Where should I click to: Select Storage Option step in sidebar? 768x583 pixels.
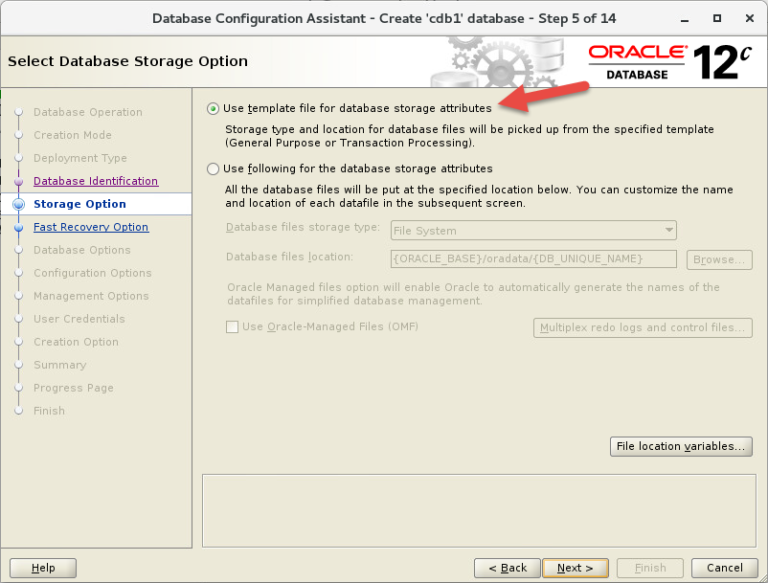click(x=79, y=204)
